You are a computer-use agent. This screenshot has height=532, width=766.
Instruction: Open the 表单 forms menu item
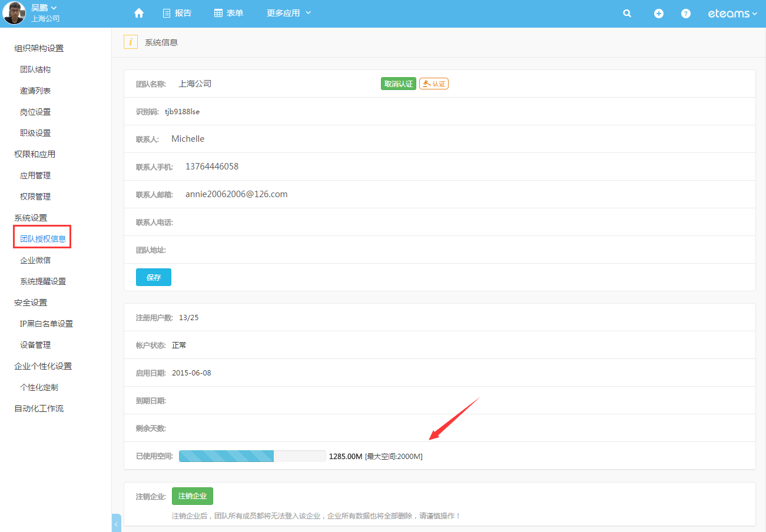pos(228,13)
